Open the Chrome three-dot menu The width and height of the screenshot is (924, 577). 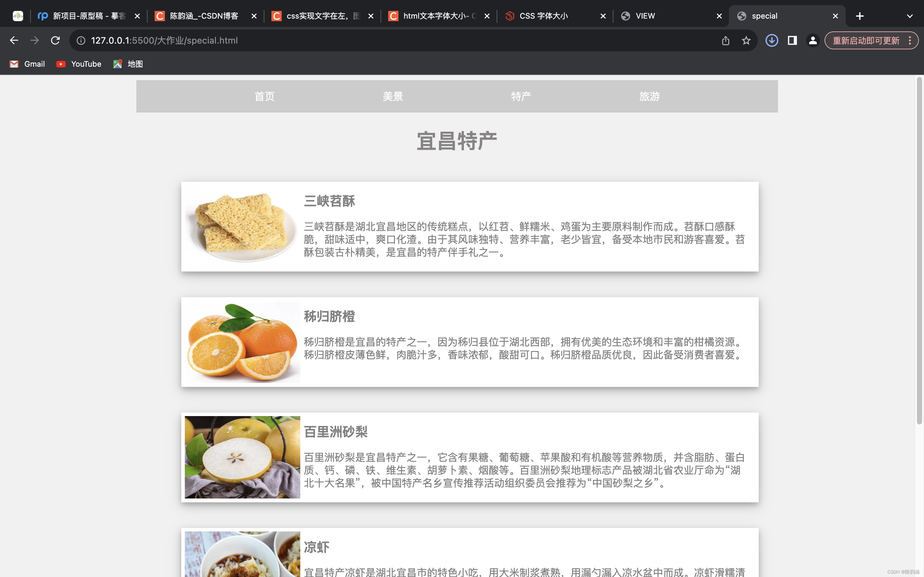point(910,40)
